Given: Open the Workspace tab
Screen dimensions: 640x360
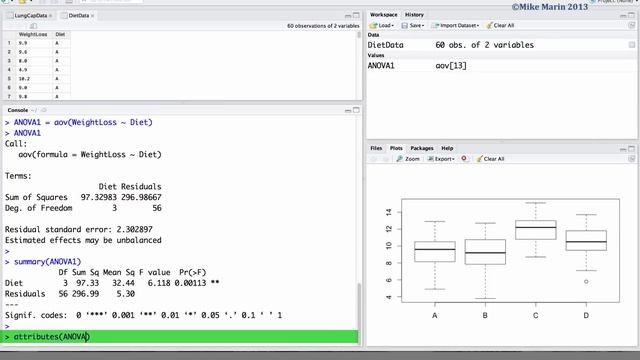Looking at the screenshot, I should pyautogui.click(x=383, y=15).
